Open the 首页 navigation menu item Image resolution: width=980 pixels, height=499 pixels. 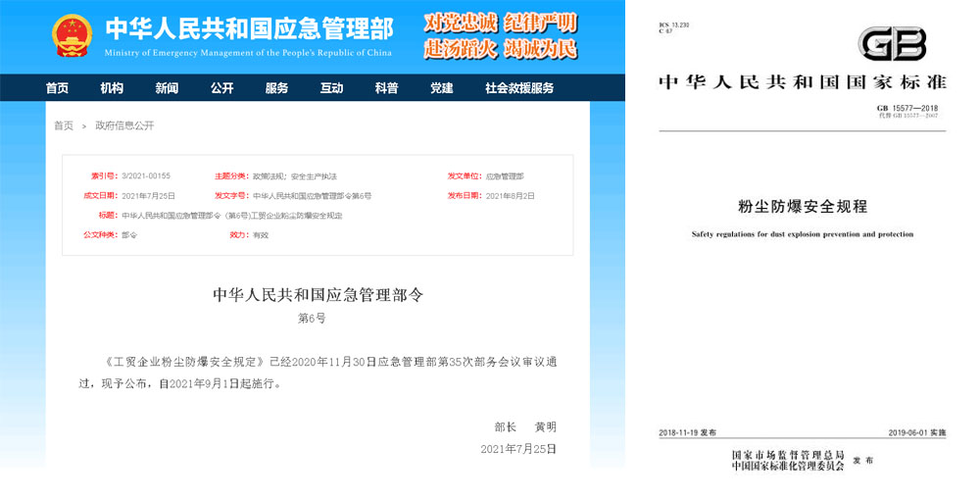58,88
